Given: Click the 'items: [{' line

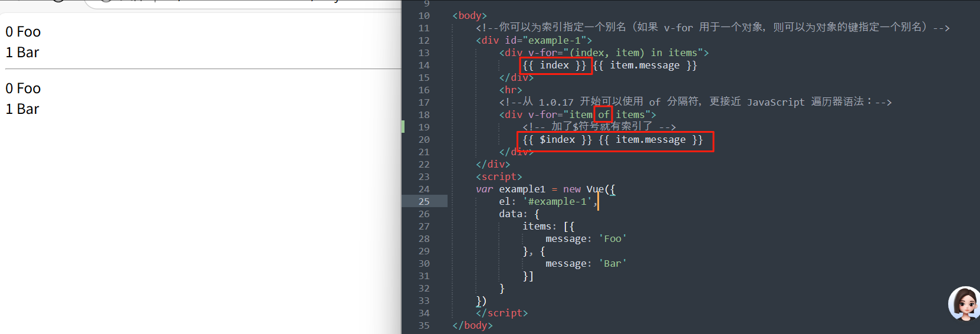Looking at the screenshot, I should (548, 227).
